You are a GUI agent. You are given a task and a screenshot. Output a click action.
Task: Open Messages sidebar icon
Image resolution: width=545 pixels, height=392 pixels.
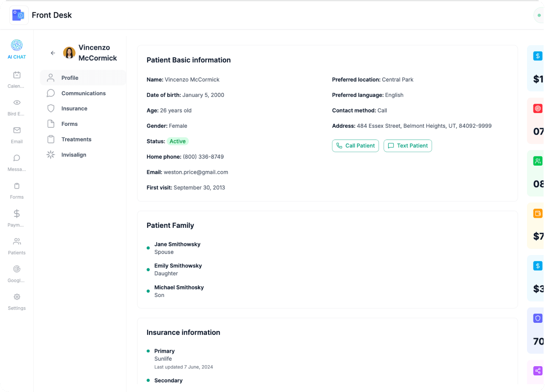(17, 158)
